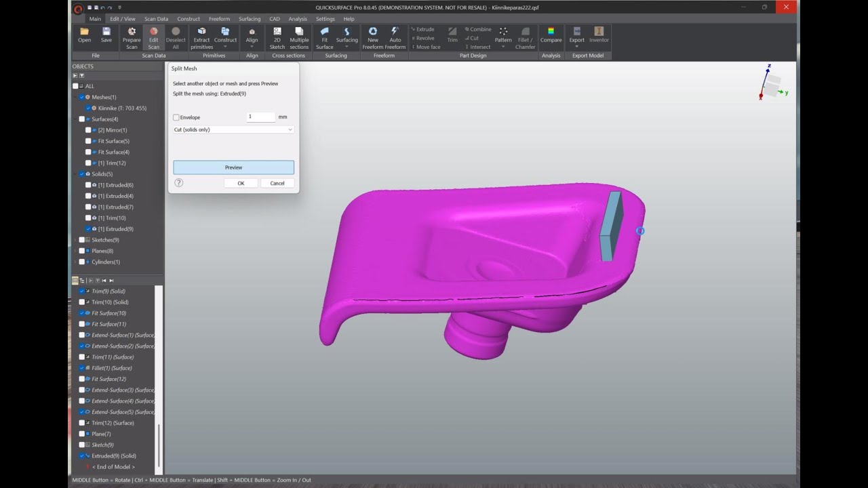Open the Compare analysis tool

click(551, 35)
